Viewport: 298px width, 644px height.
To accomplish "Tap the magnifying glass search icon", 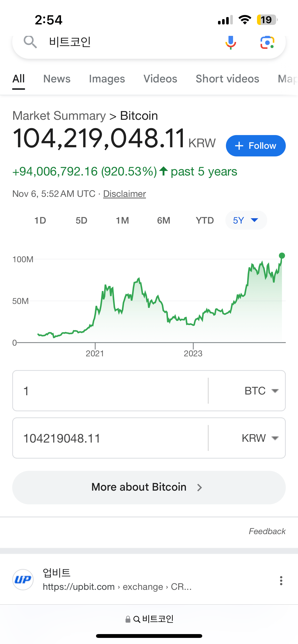I will tap(30, 42).
